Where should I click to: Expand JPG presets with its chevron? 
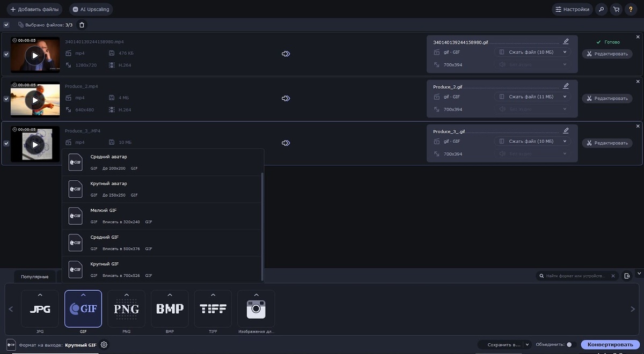40,294
